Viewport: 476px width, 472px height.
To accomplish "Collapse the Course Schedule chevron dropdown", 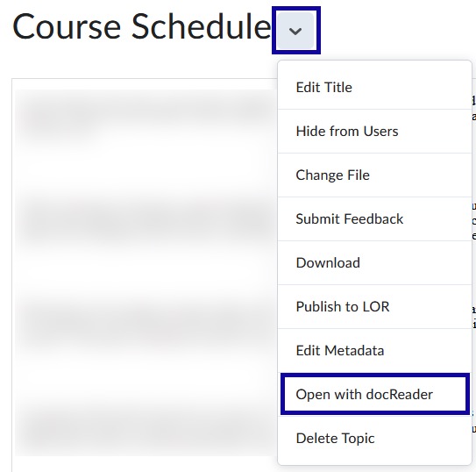I will (x=295, y=31).
